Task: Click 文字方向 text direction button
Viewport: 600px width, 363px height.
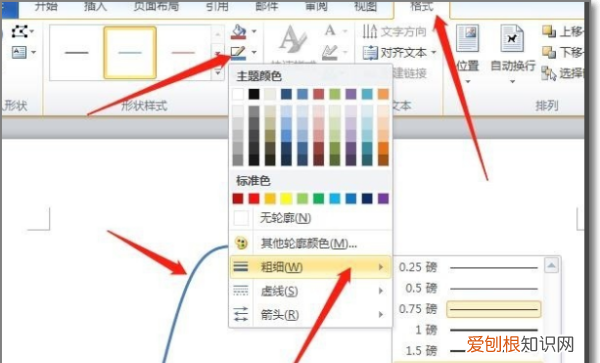Action: tap(394, 31)
